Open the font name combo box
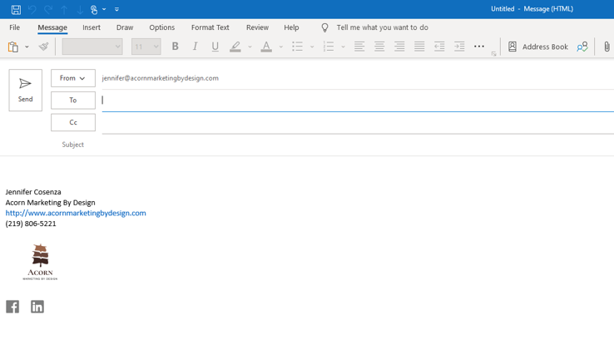The width and height of the screenshot is (614, 364). (x=92, y=47)
